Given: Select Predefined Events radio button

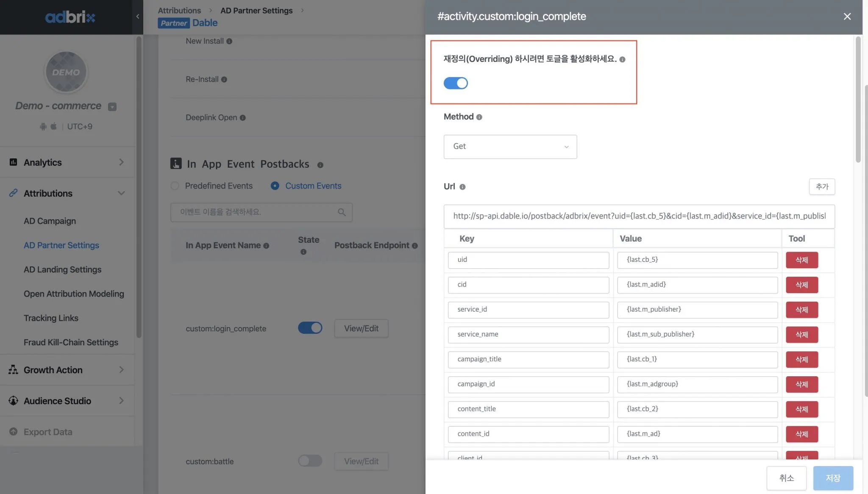Looking at the screenshot, I should coord(175,186).
